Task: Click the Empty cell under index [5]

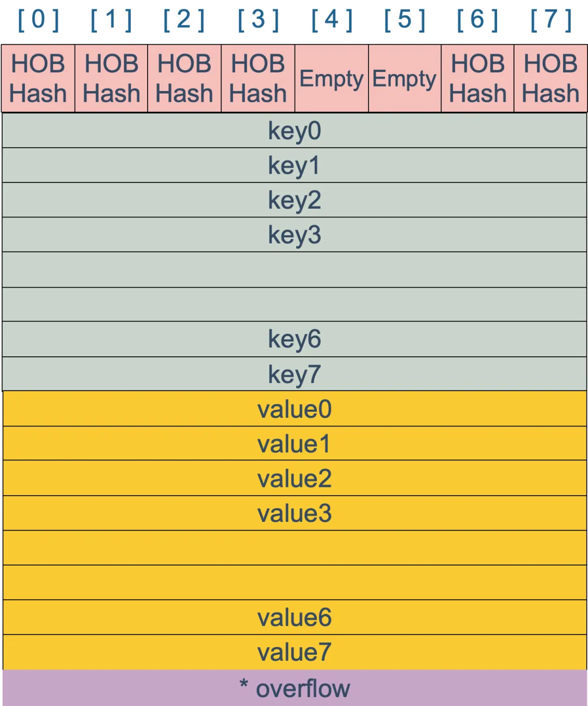Action: 405,78
